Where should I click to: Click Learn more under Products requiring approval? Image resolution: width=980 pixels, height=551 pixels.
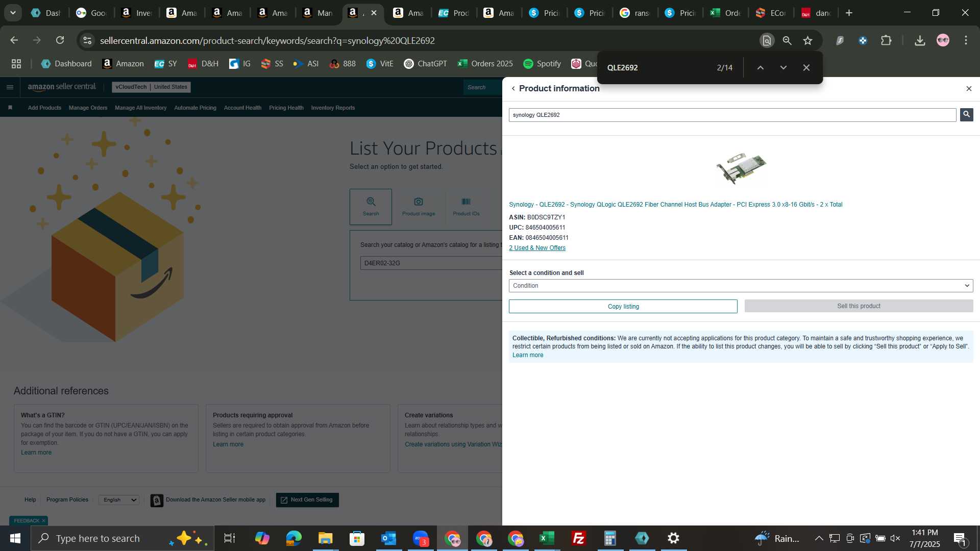click(228, 444)
